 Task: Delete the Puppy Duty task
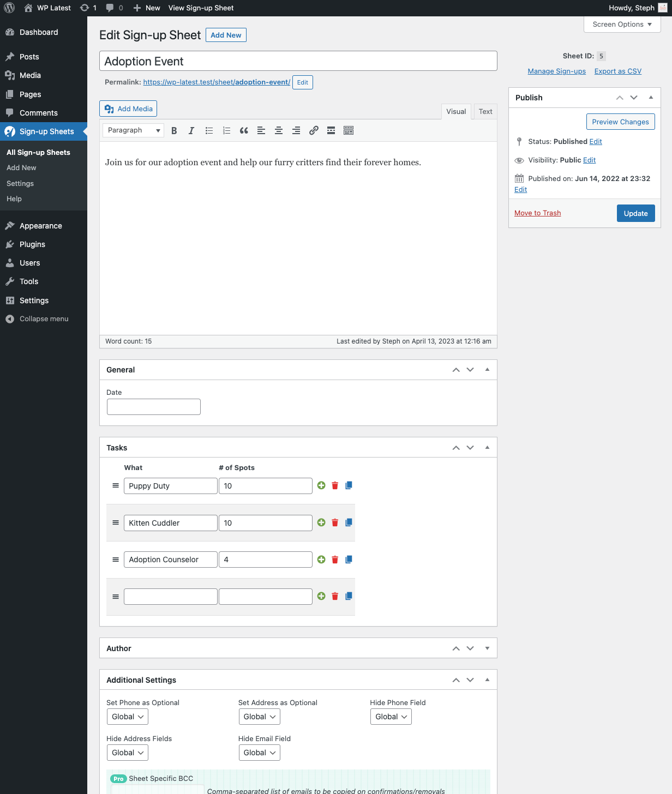pyautogui.click(x=335, y=485)
